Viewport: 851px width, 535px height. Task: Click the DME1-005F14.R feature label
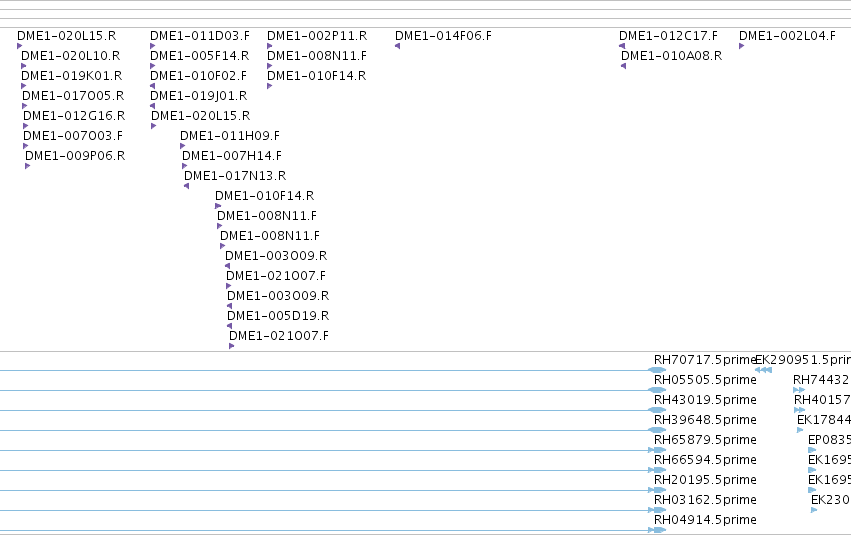click(200, 56)
